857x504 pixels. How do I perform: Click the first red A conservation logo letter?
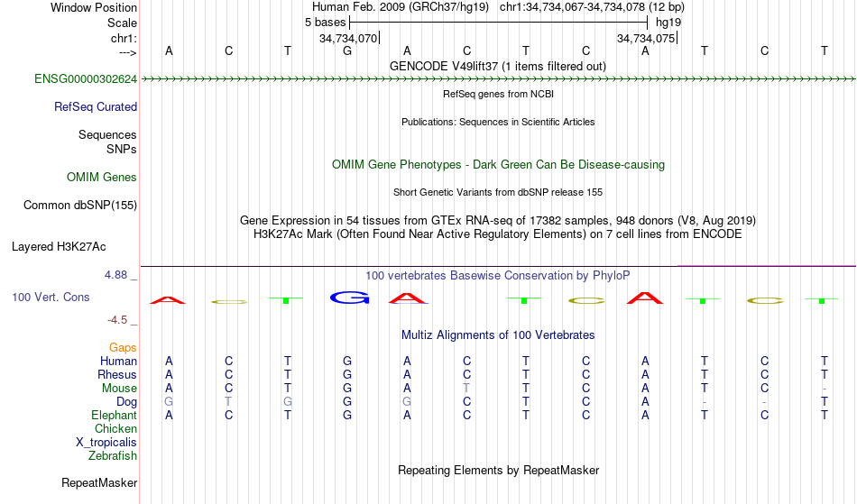point(168,299)
